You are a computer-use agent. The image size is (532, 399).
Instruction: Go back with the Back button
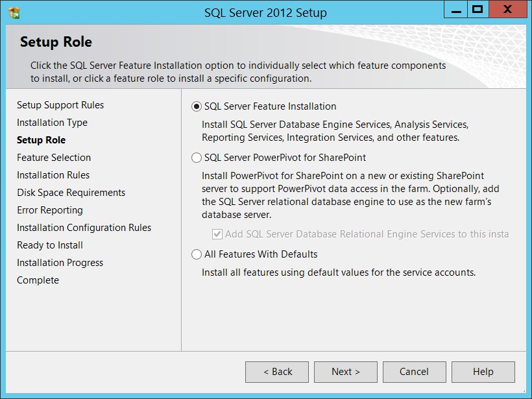pyautogui.click(x=277, y=372)
